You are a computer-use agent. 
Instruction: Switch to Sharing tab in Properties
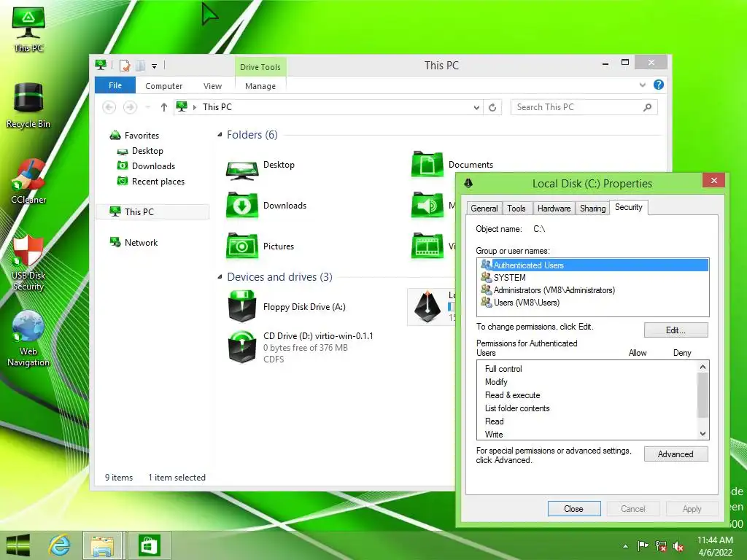[x=592, y=209]
